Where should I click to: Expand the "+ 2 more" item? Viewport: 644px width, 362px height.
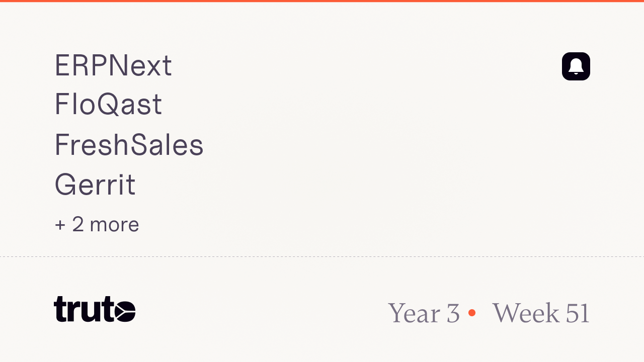coord(97,224)
